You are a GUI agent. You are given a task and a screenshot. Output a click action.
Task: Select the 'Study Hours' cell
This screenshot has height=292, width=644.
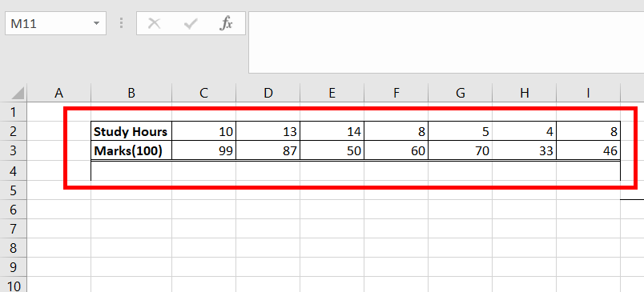point(131,131)
